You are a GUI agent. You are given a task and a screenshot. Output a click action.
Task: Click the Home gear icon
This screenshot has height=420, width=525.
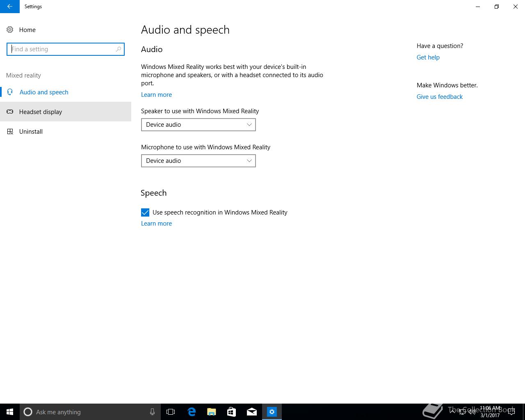[10, 30]
